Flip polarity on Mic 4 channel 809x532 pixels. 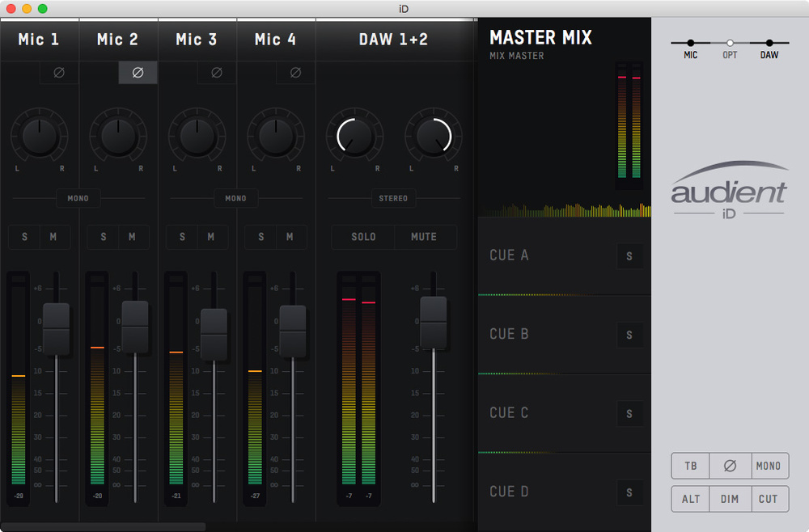295,73
